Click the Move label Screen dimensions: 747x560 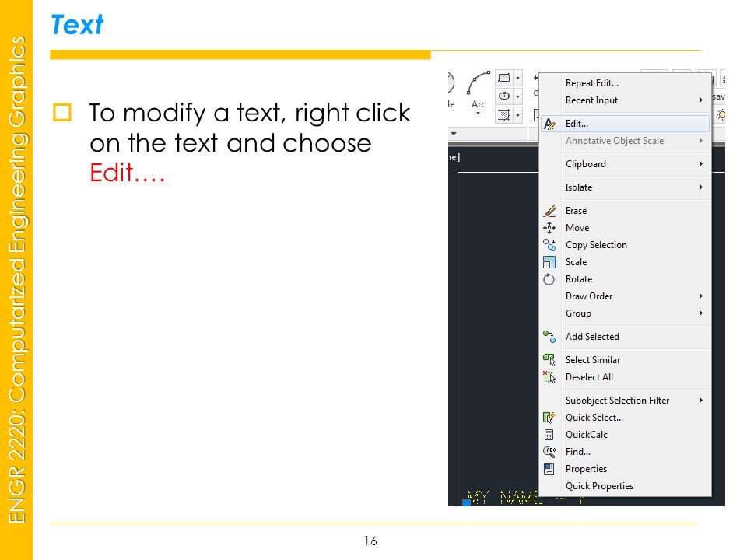click(x=577, y=228)
